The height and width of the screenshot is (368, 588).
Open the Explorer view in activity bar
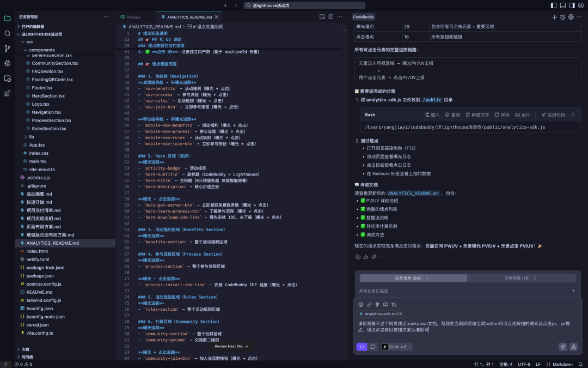tap(7, 18)
